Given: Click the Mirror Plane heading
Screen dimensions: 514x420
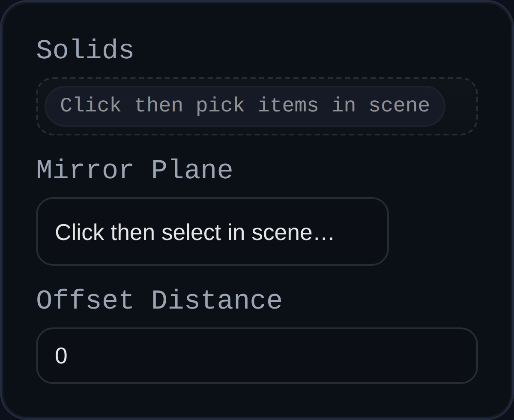Looking at the screenshot, I should point(134,170).
